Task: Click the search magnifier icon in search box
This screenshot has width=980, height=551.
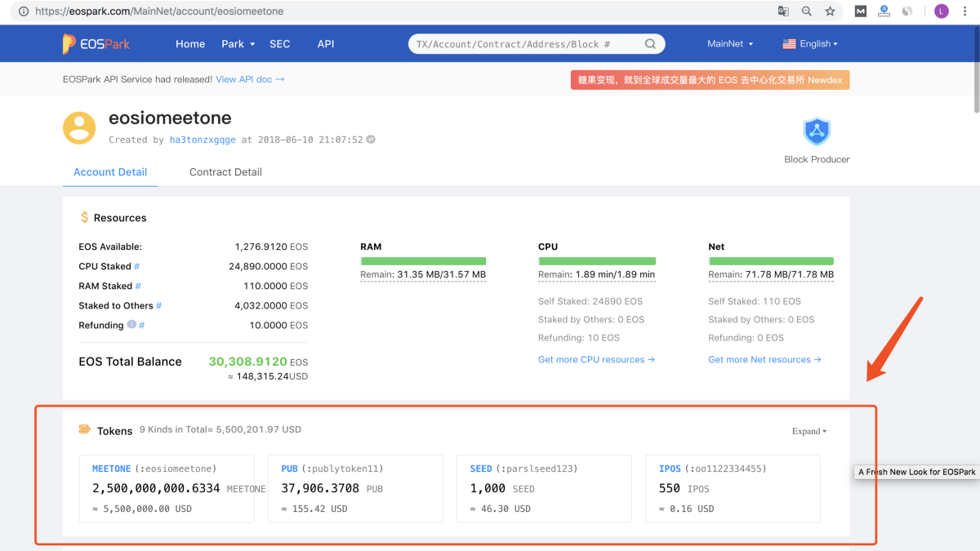Action: point(650,44)
